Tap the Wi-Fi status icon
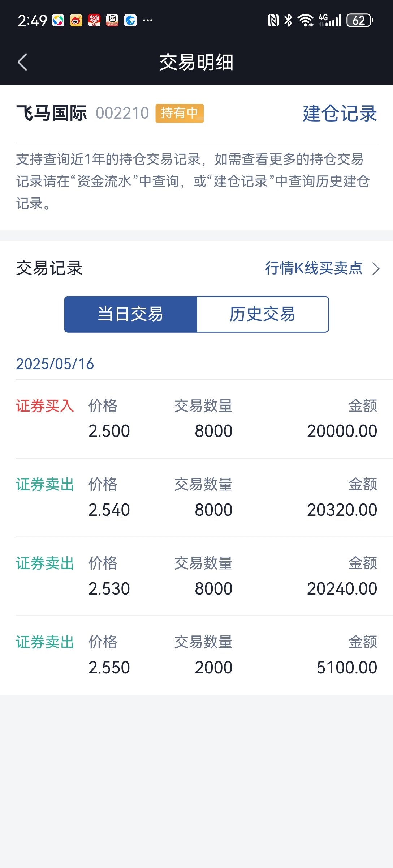Image resolution: width=393 pixels, height=868 pixels. (305, 21)
